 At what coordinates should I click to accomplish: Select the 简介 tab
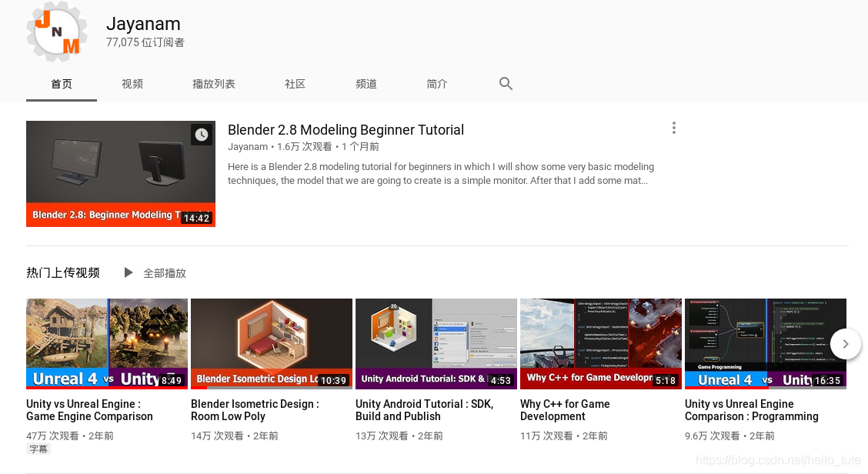pyautogui.click(x=437, y=84)
